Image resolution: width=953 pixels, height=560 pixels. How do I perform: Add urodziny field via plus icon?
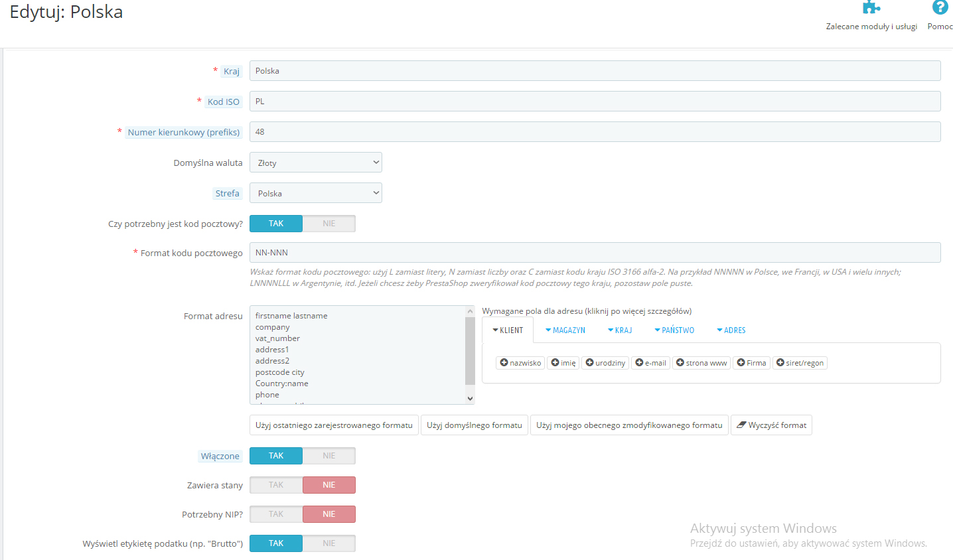[x=589, y=362]
